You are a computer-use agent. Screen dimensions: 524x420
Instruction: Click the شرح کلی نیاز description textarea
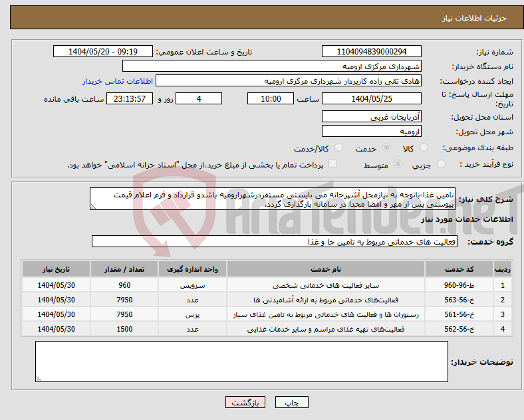point(273,199)
